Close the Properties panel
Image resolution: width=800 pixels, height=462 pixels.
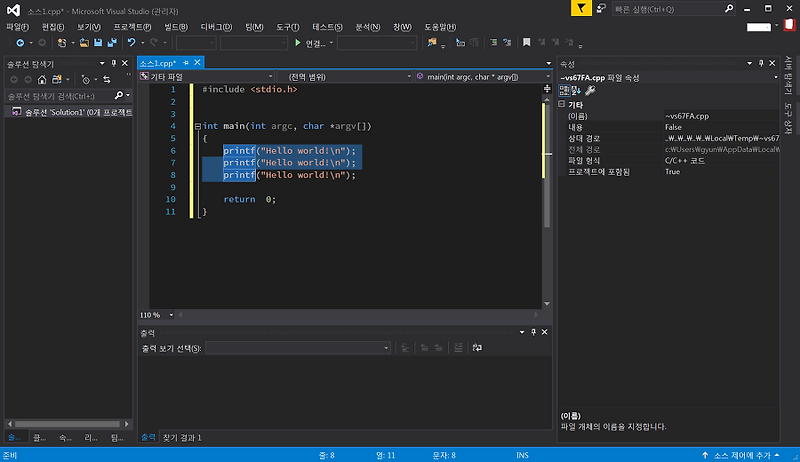(772, 63)
